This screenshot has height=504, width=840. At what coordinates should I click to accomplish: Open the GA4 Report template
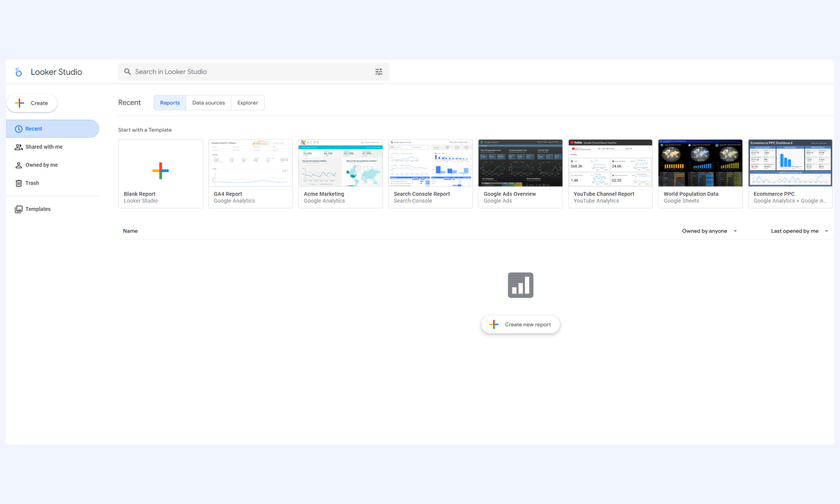[250, 173]
